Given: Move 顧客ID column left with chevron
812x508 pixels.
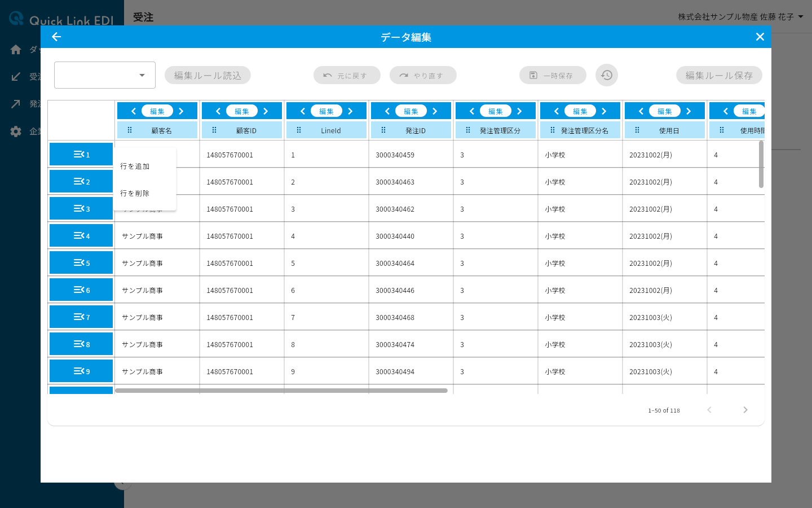Looking at the screenshot, I should click(218, 111).
